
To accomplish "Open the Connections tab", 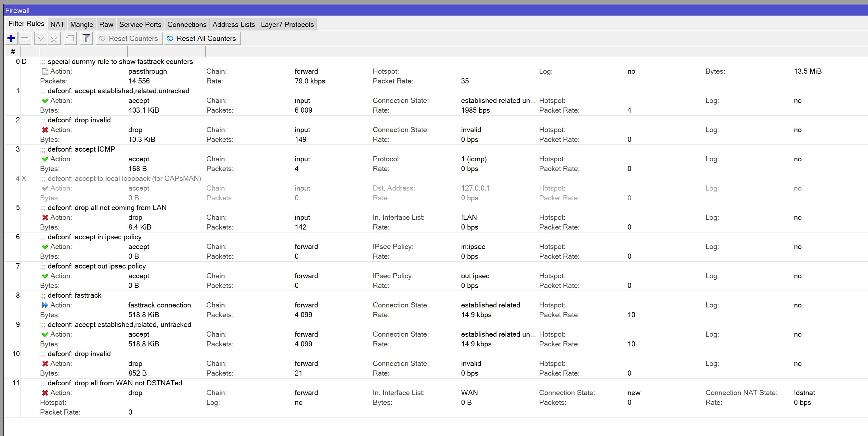I will [x=187, y=24].
